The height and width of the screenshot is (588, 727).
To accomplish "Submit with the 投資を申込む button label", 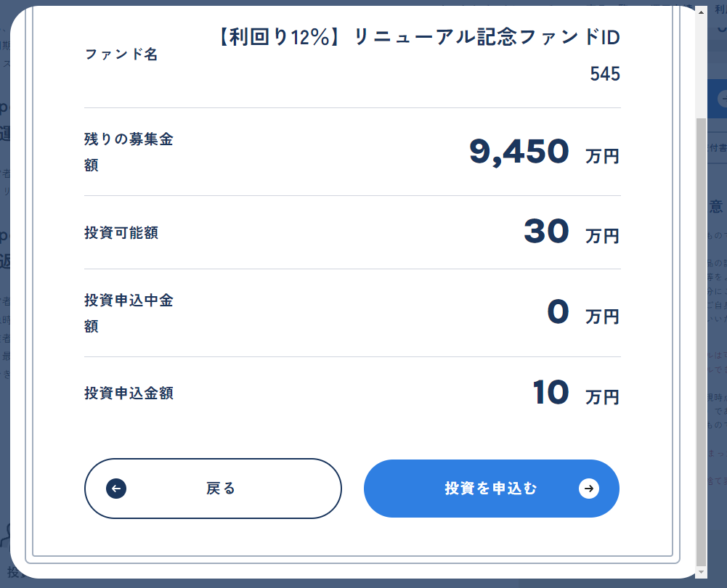I will pyautogui.click(x=491, y=489).
